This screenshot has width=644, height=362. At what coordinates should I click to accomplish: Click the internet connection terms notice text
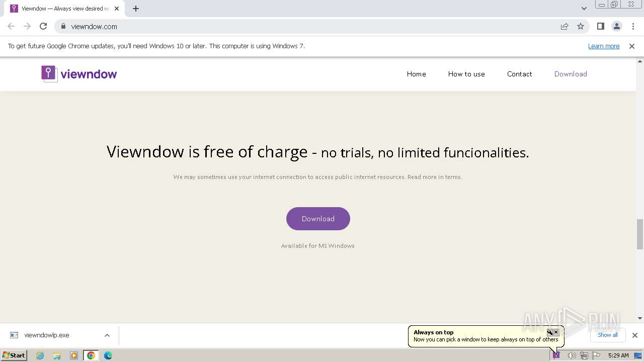pyautogui.click(x=318, y=177)
